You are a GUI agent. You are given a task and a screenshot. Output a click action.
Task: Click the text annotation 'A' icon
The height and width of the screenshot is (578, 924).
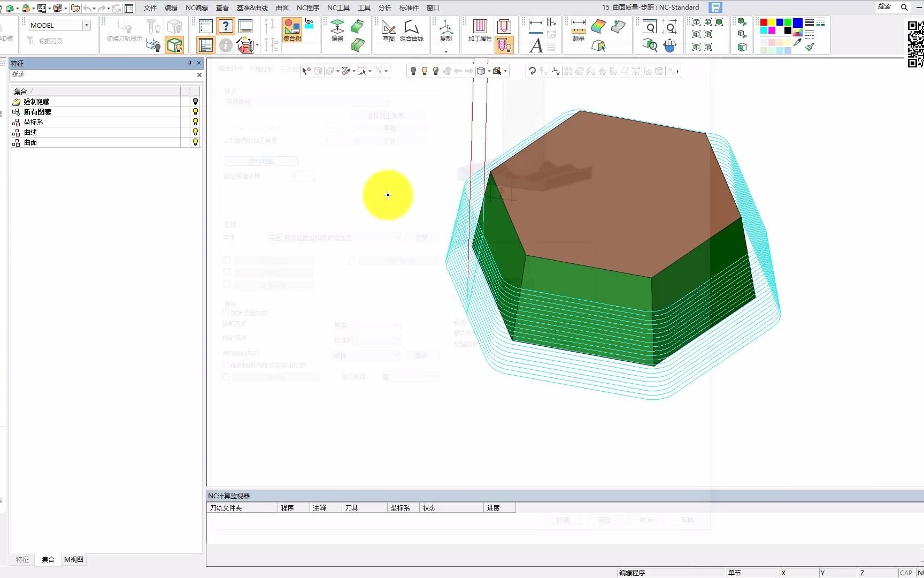click(x=536, y=46)
